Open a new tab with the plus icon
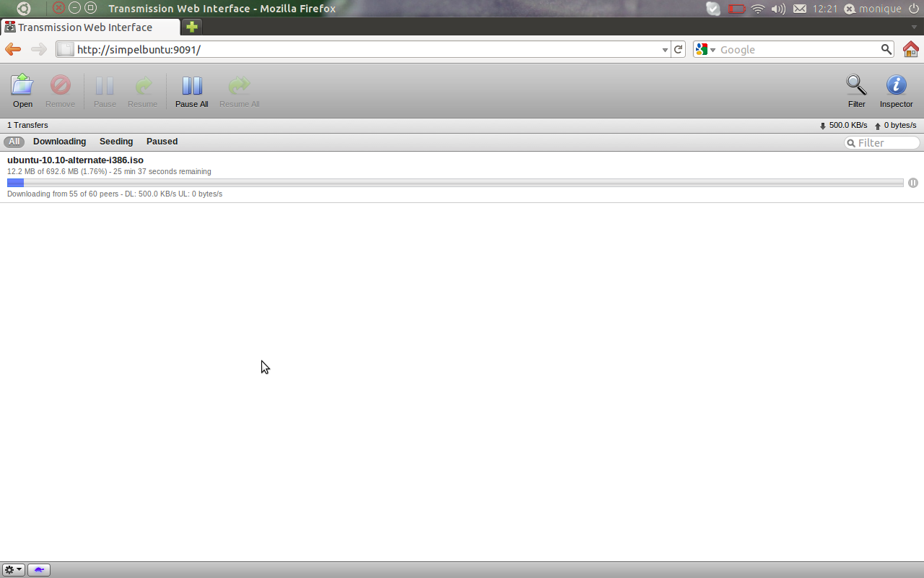924x578 pixels. coord(191,27)
